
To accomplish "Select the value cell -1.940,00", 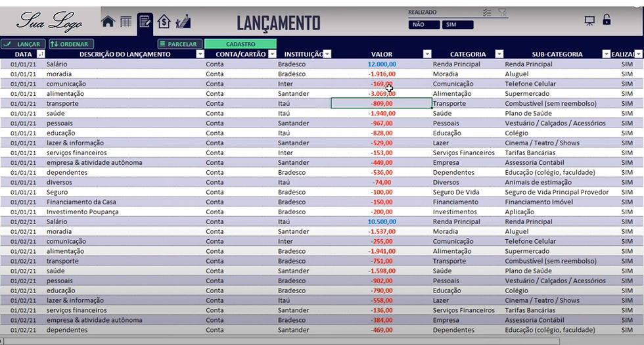I will [x=381, y=113].
